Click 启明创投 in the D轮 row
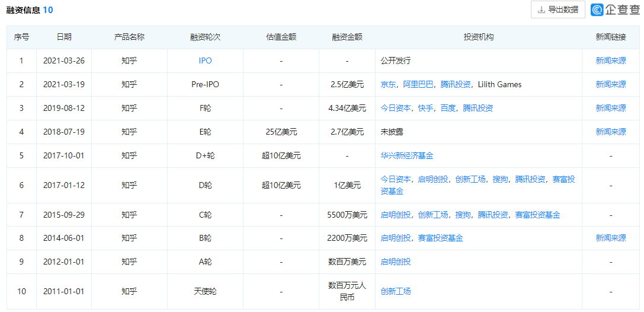The width and height of the screenshot is (644, 312). click(x=433, y=179)
